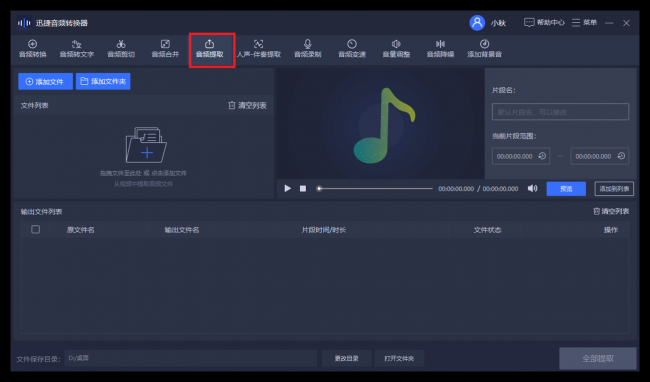Open the 音频合并 tool
The image size is (650, 382).
coord(165,49)
